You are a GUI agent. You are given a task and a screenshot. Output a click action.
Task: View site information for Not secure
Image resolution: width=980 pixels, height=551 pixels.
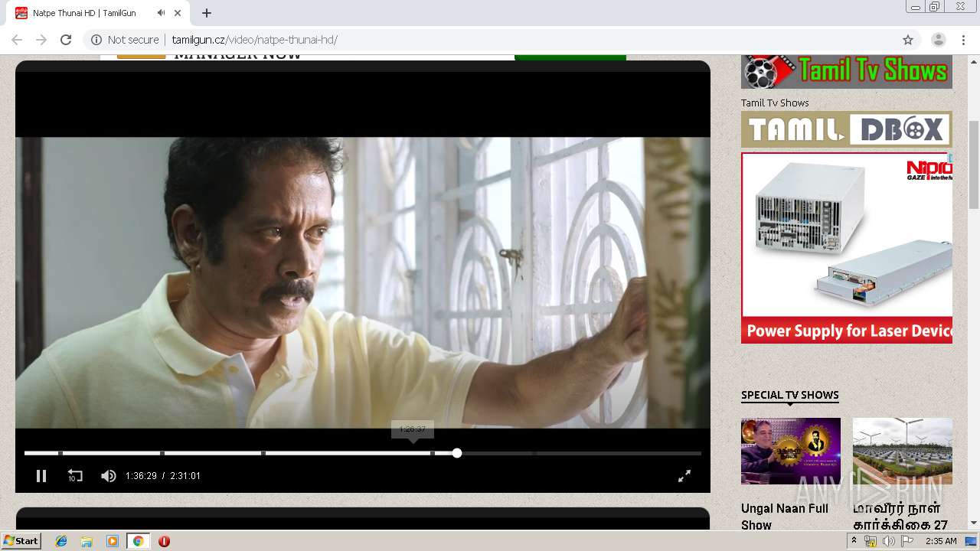(125, 40)
